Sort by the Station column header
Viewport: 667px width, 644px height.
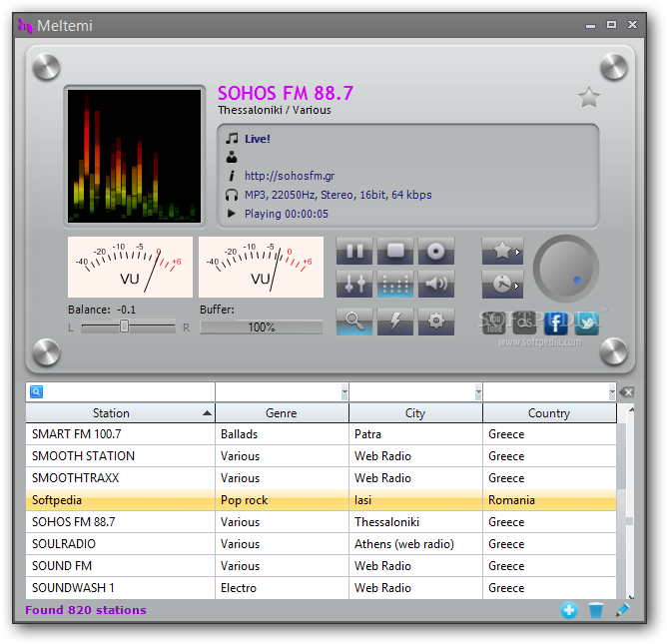coord(121,413)
